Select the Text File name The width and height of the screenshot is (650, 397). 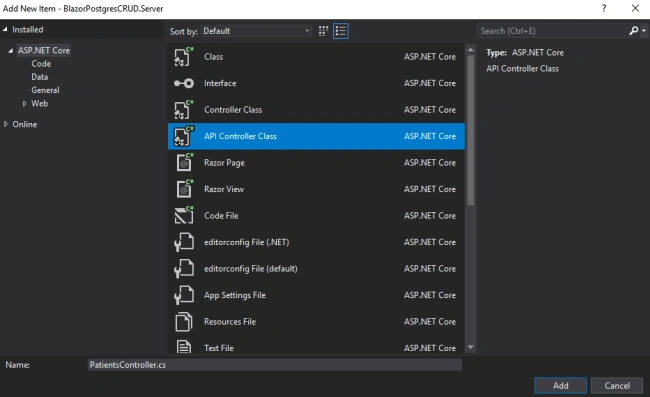click(218, 348)
